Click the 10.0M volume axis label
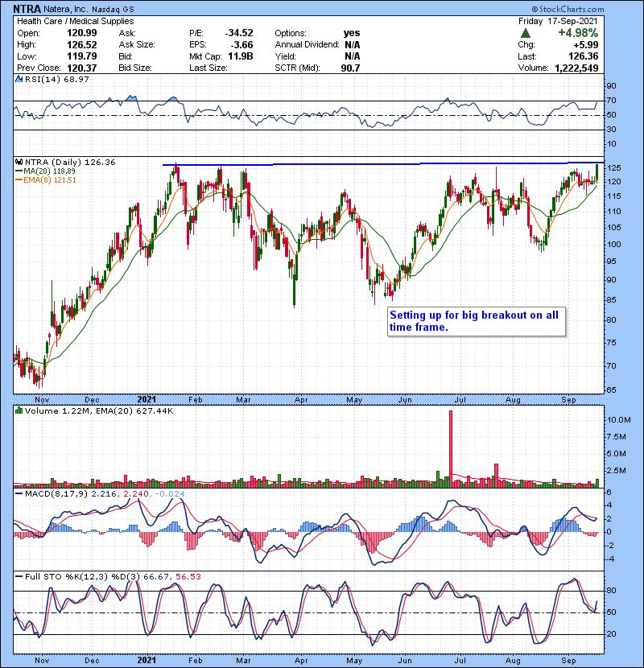This screenshot has height=668, width=644. click(618, 420)
